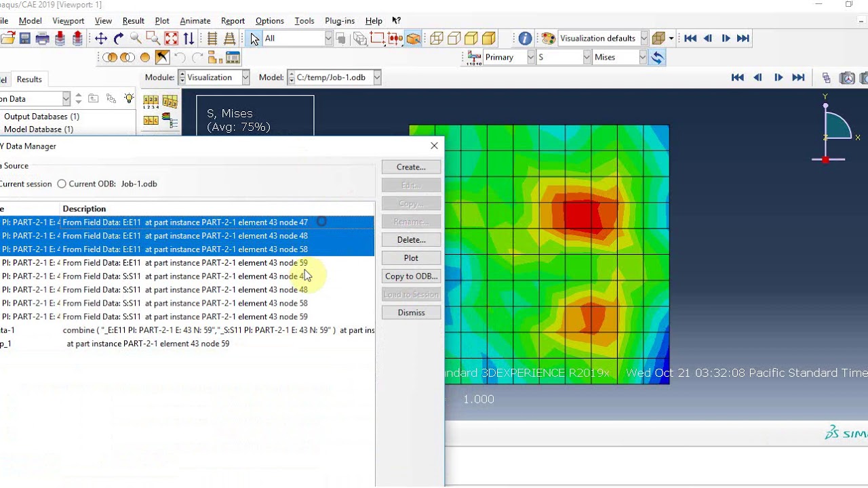Open the Animate menu

click(195, 21)
